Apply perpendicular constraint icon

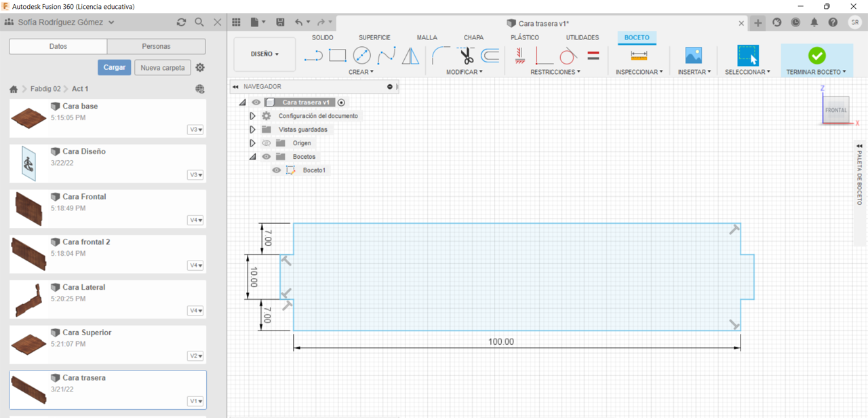[x=544, y=56]
